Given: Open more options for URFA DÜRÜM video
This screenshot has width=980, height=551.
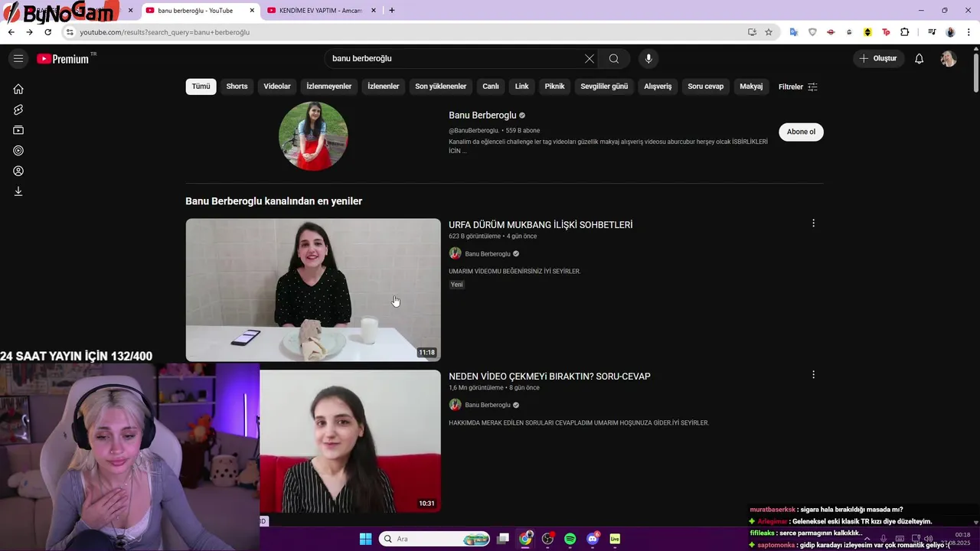Looking at the screenshot, I should (813, 223).
